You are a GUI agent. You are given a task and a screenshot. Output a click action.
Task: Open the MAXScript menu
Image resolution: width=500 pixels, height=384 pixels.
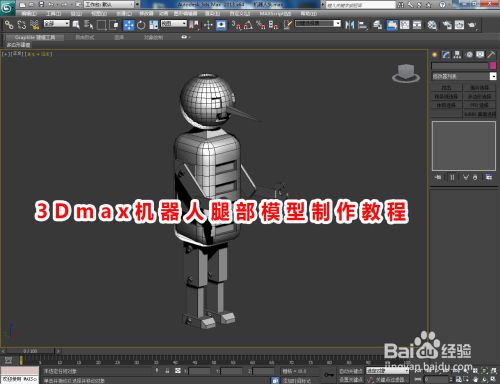[275, 14]
